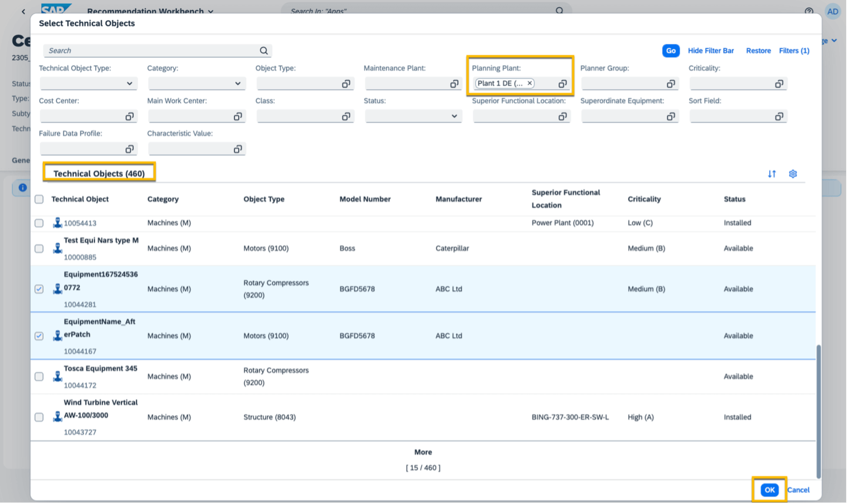This screenshot has height=504, width=849.
Task: Open value help for Planner Group
Action: [671, 83]
